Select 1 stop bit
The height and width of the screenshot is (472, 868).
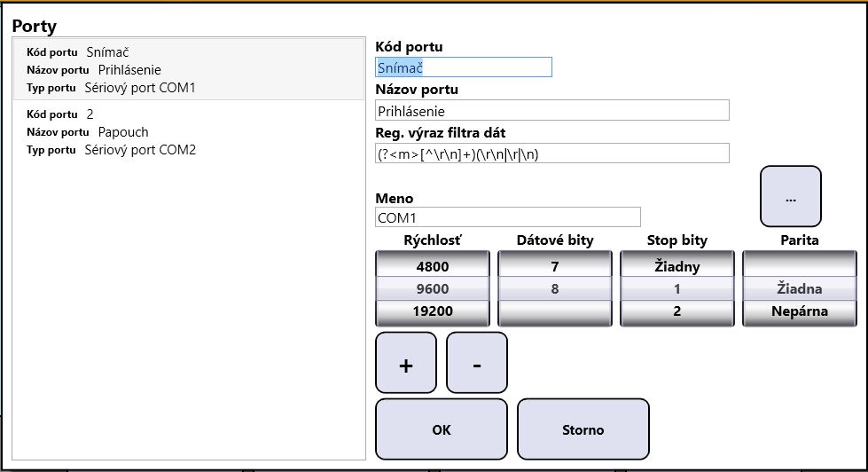[677, 288]
